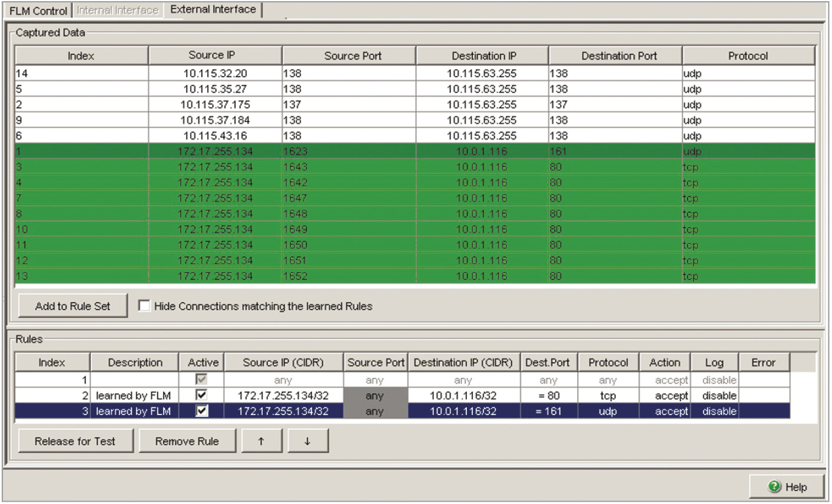The width and height of the screenshot is (832, 504).
Task: Toggle Active checkbox for rule 3
Action: click(x=201, y=411)
